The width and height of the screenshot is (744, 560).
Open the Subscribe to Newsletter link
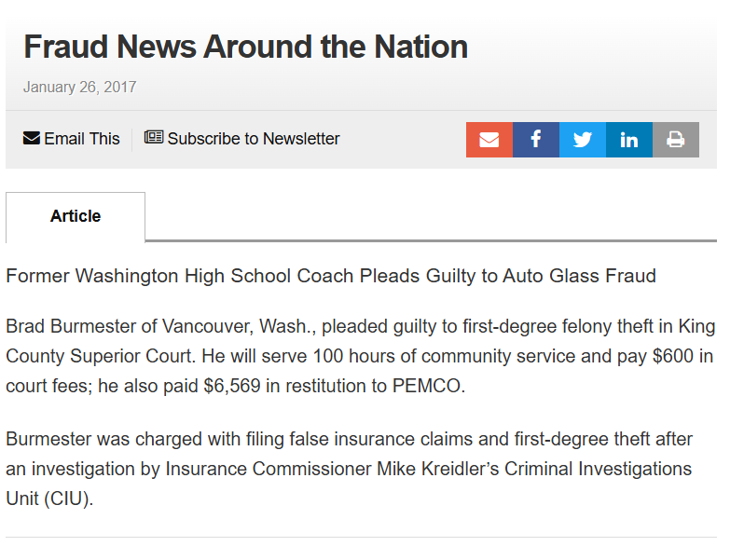(x=254, y=139)
